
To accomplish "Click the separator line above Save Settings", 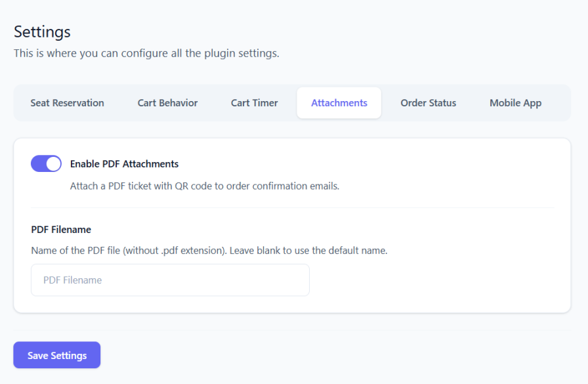I will [292, 330].
